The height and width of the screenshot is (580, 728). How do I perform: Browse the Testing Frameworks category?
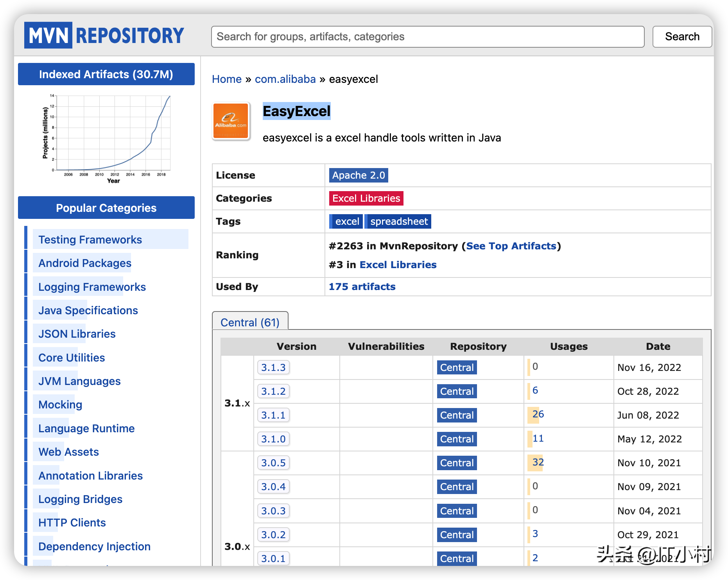tap(90, 240)
